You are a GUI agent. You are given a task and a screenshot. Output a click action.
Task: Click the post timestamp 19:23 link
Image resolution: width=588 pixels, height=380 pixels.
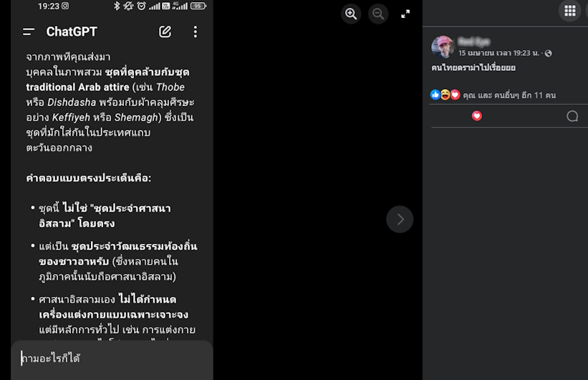coord(498,53)
